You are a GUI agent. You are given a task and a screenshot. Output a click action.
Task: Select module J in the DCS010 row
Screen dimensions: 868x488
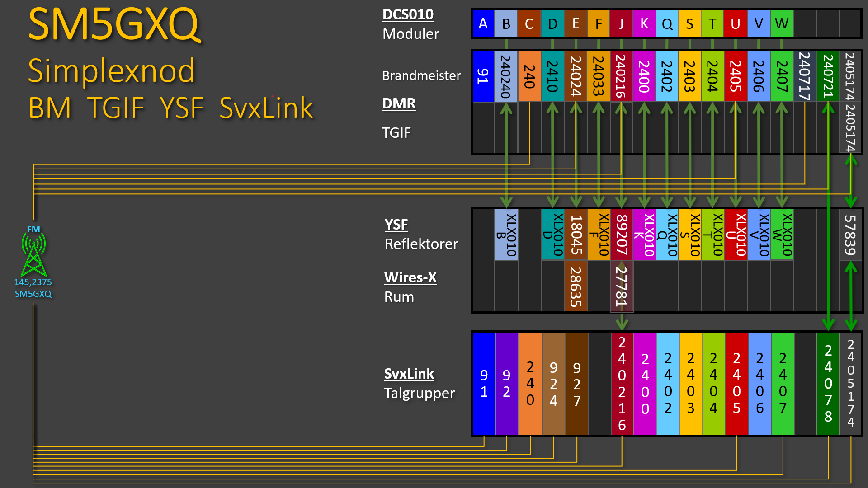click(x=621, y=23)
